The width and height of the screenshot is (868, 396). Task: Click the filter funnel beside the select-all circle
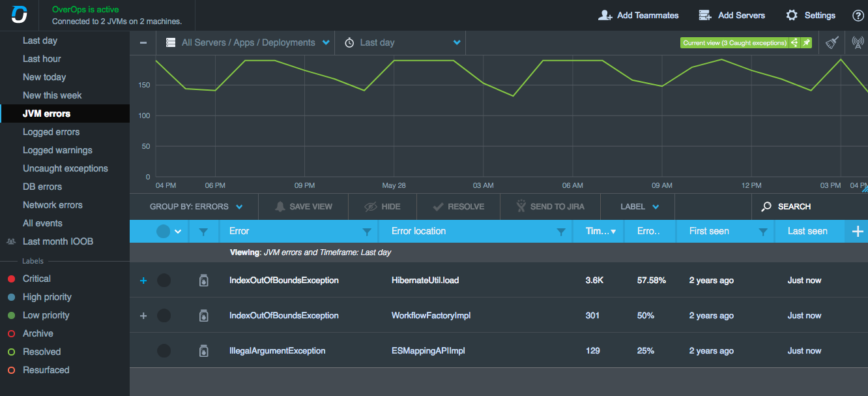click(203, 232)
